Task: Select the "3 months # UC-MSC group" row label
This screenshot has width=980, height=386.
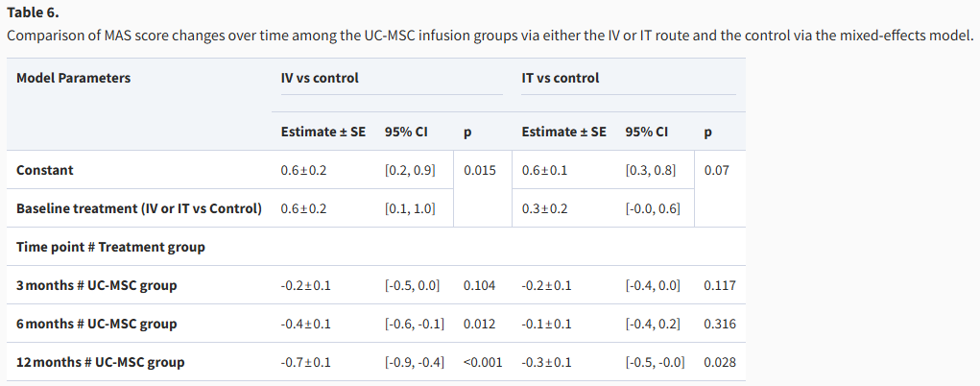Action: point(97,285)
